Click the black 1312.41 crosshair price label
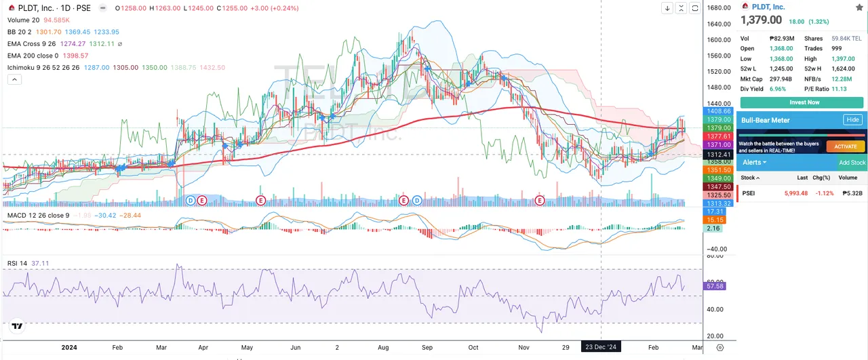Image resolution: width=868 pixels, height=360 pixels. [x=719, y=154]
